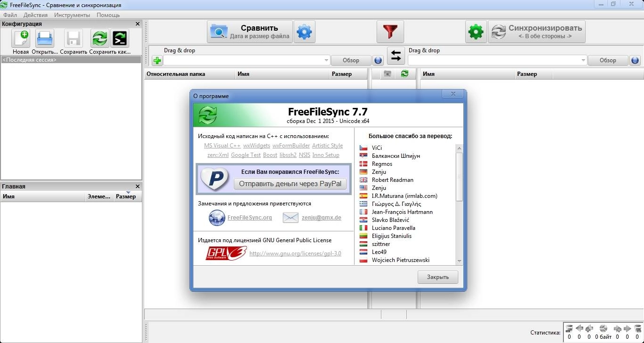This screenshot has height=343, width=644.
Task: Open the FreeFileSync.org link
Action: tap(249, 218)
